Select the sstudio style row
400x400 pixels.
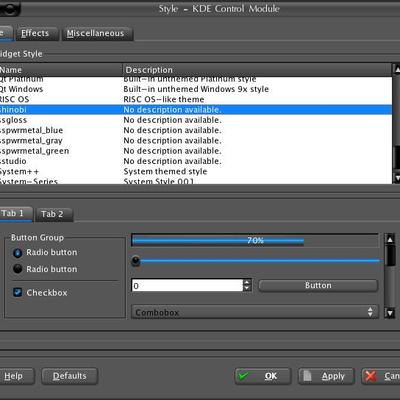(x=196, y=161)
